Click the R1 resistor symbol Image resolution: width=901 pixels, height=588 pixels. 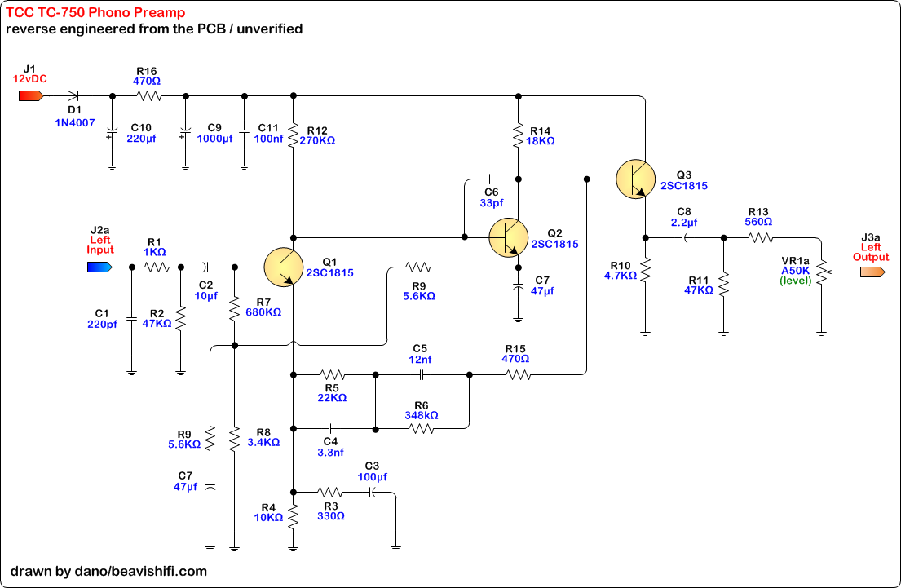coord(157,267)
